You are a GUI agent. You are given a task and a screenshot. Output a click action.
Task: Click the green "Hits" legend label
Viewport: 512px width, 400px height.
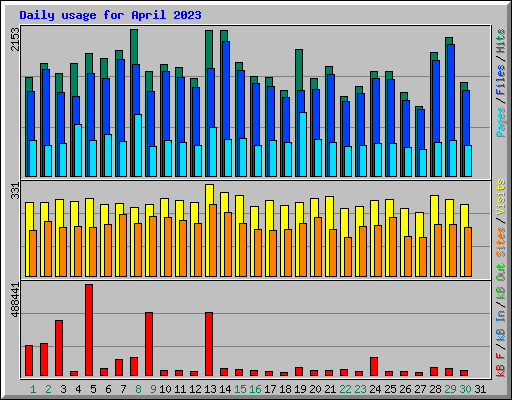click(501, 41)
